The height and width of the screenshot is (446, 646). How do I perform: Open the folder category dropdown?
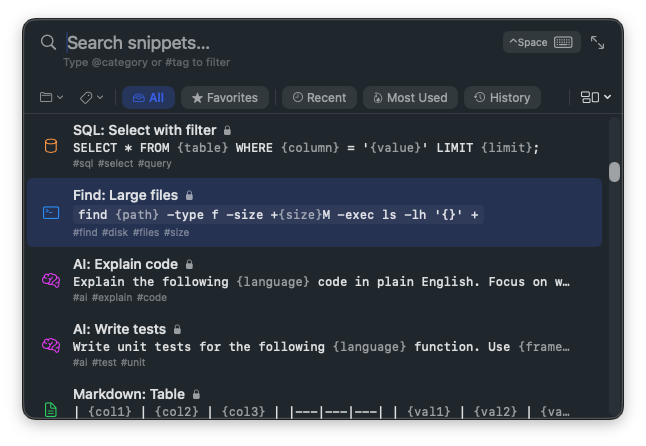(x=51, y=97)
